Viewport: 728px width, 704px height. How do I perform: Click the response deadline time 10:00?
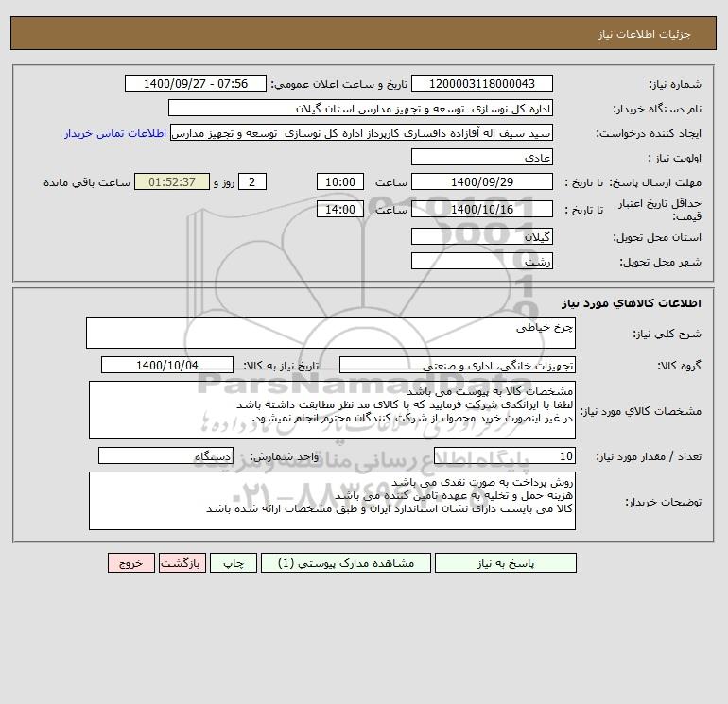(x=339, y=182)
